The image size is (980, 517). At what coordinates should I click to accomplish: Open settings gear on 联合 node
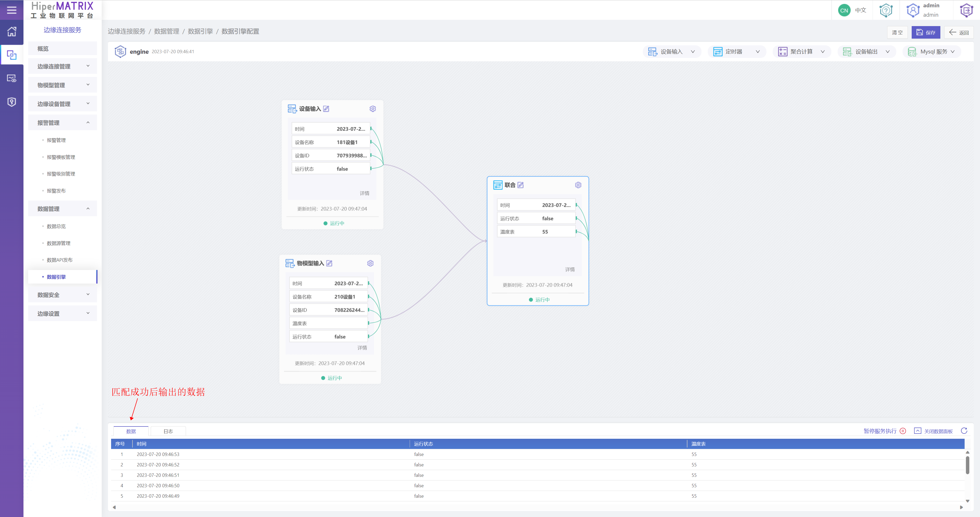click(578, 185)
